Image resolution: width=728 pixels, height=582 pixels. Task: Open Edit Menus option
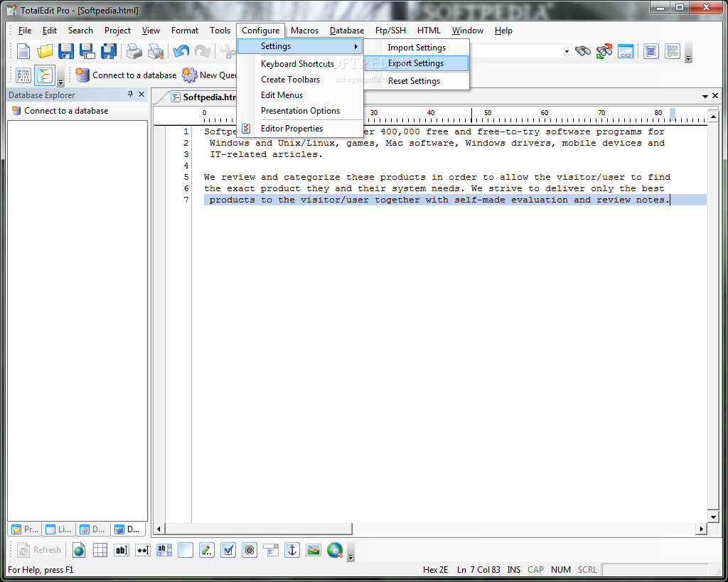[x=300, y=95]
